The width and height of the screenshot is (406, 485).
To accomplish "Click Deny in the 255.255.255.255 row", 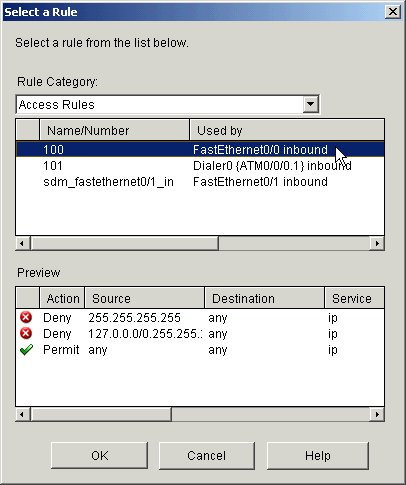I will pyautogui.click(x=57, y=318).
